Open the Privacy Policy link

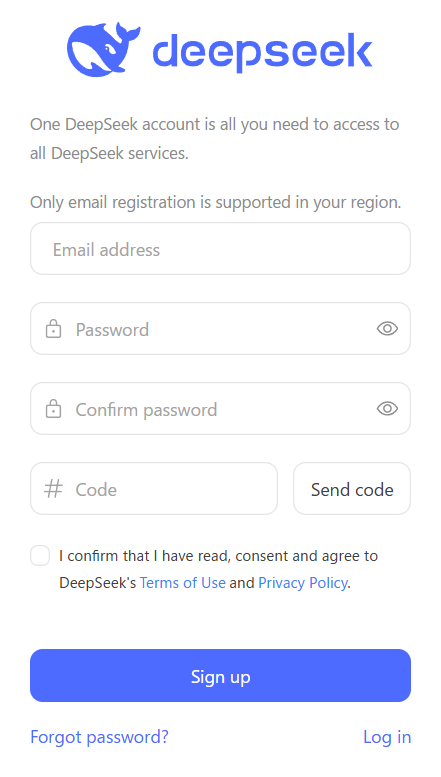click(x=302, y=583)
